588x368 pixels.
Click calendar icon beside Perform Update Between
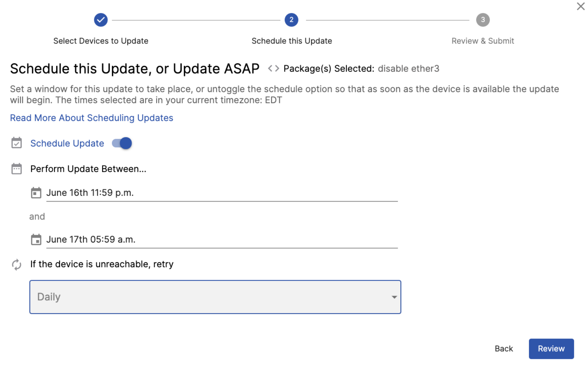[16, 169]
